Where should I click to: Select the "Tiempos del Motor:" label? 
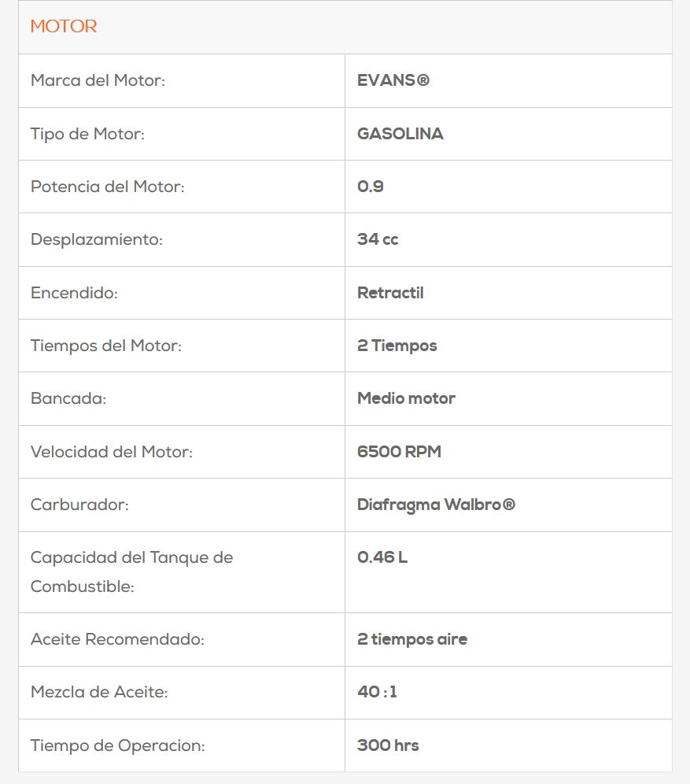tap(105, 346)
